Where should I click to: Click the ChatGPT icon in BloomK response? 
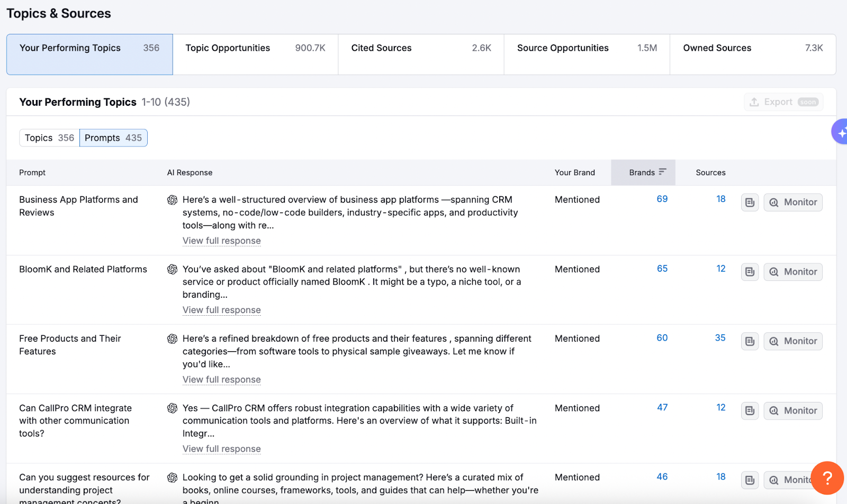pos(172,270)
